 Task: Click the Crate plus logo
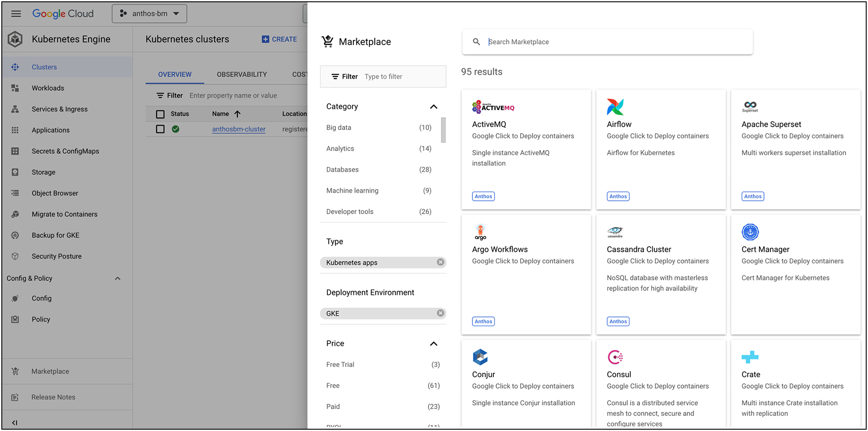pyautogui.click(x=750, y=357)
